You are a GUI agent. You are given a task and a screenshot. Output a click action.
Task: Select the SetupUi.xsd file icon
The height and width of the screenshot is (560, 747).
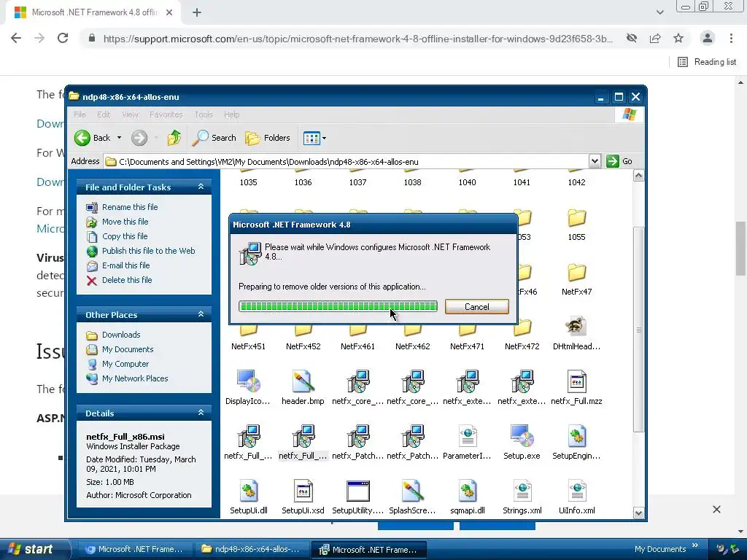click(303, 491)
